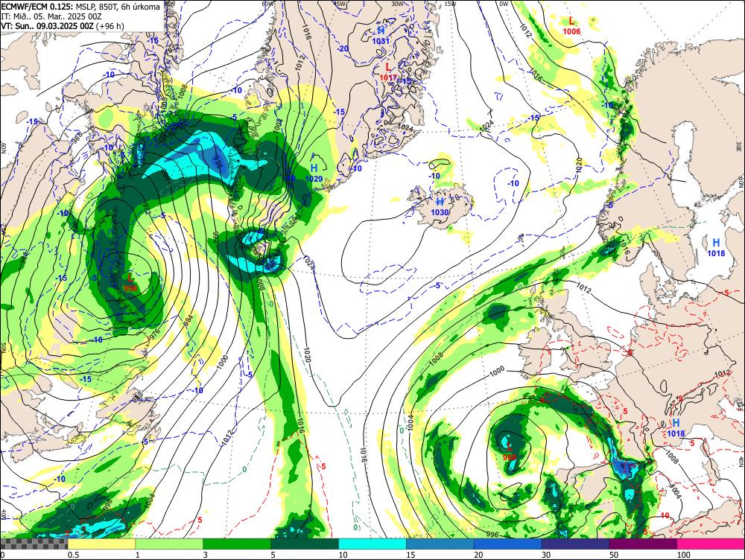The height and width of the screenshot is (560, 745).
Task: Click the red 'L 1006' low at top right
Action: point(571,26)
